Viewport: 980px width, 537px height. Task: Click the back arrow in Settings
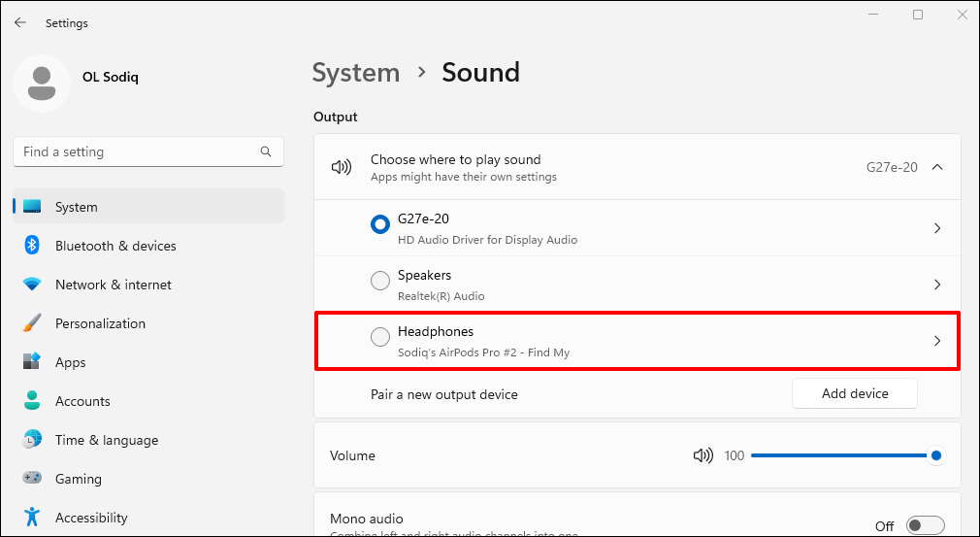coord(20,22)
